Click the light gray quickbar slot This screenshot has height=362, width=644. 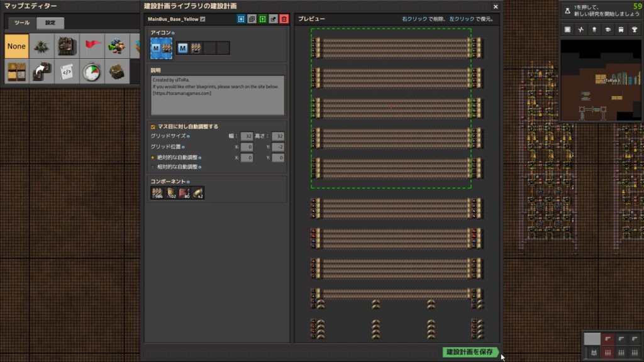(592, 339)
